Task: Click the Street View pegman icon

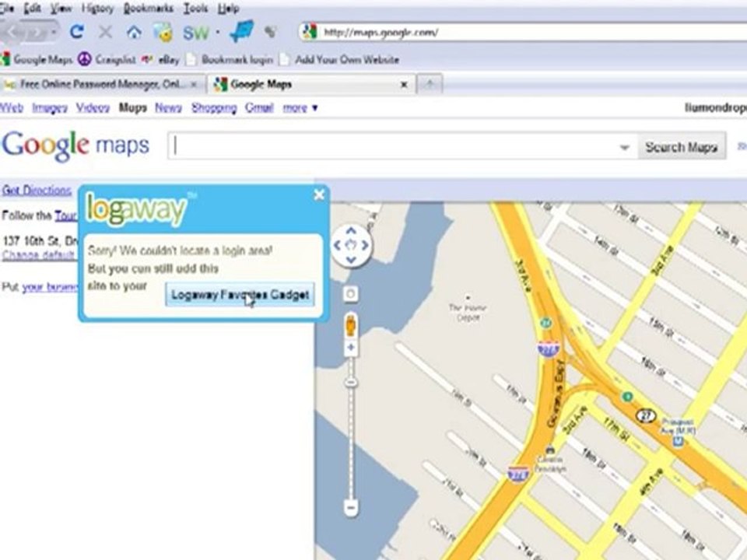Action: click(x=351, y=326)
